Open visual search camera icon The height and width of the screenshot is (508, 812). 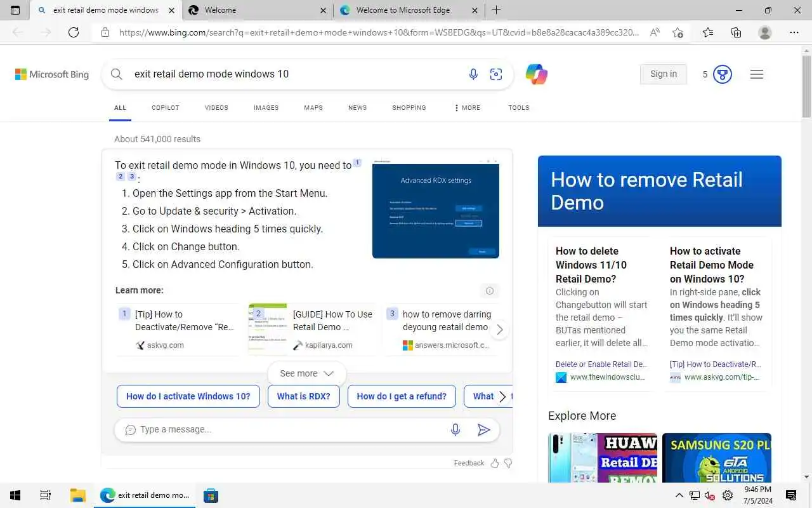[496, 74]
